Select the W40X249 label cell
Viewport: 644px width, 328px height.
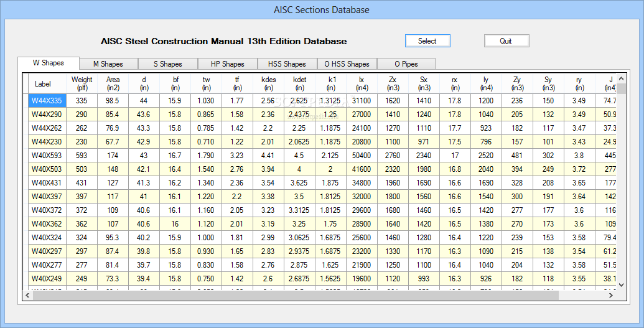[47, 279]
